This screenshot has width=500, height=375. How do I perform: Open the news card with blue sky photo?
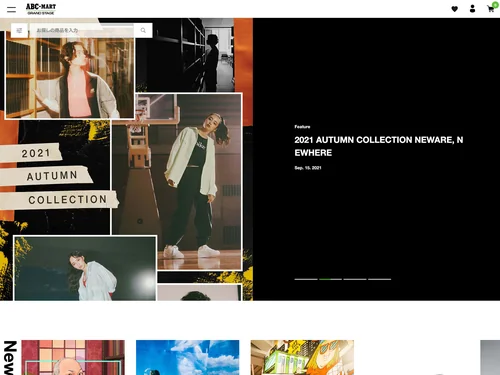click(188, 357)
